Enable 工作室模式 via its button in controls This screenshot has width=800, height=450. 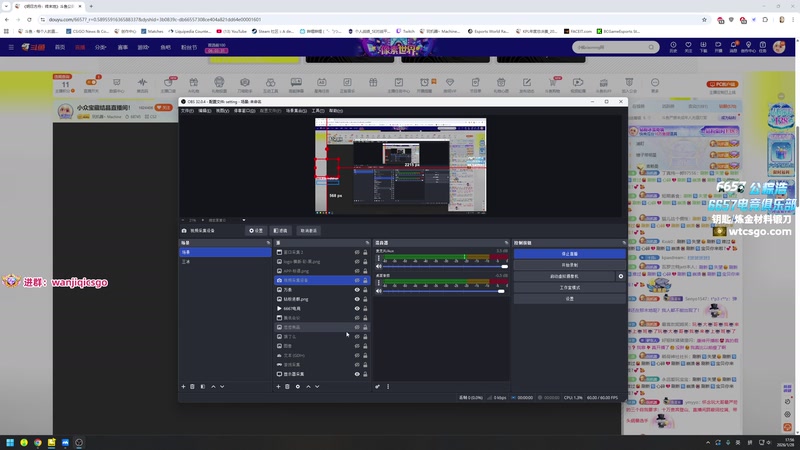[x=569, y=287]
